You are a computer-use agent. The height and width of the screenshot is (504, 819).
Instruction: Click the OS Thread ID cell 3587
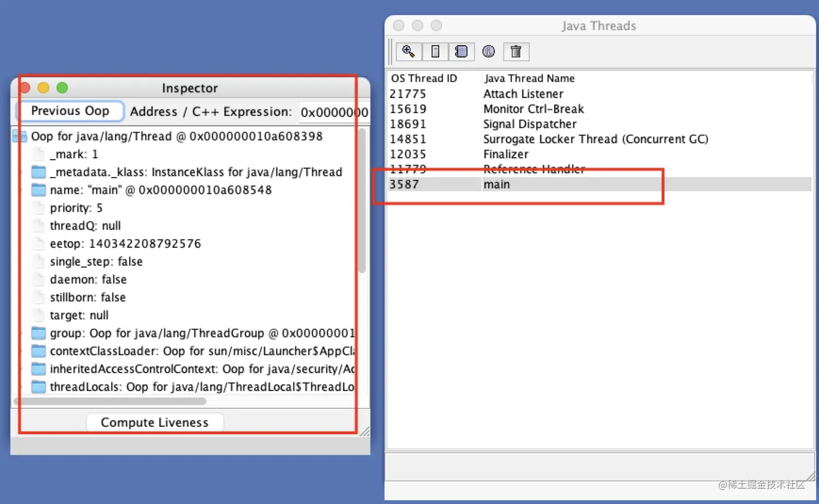pos(434,184)
